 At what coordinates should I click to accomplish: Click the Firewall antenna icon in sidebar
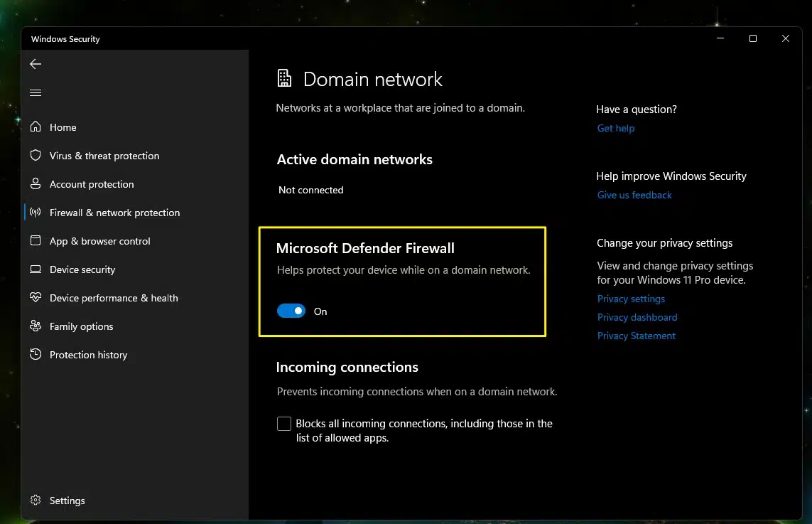pyautogui.click(x=36, y=212)
